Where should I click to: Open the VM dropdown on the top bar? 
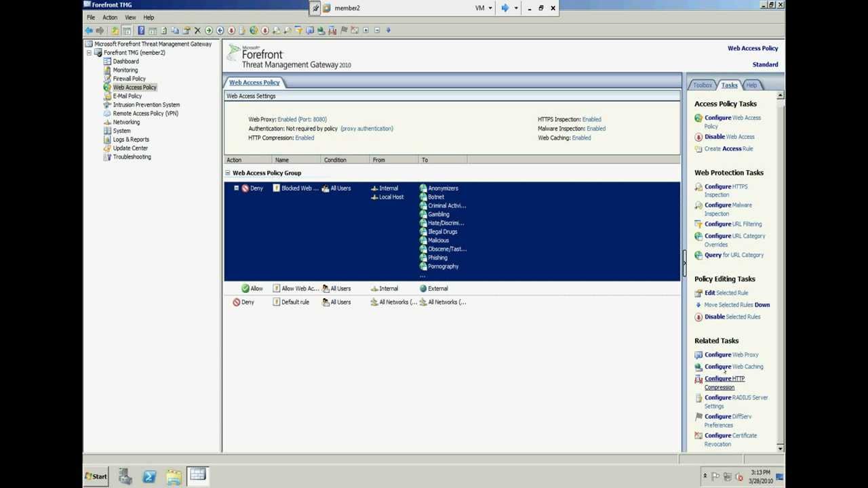pos(483,8)
